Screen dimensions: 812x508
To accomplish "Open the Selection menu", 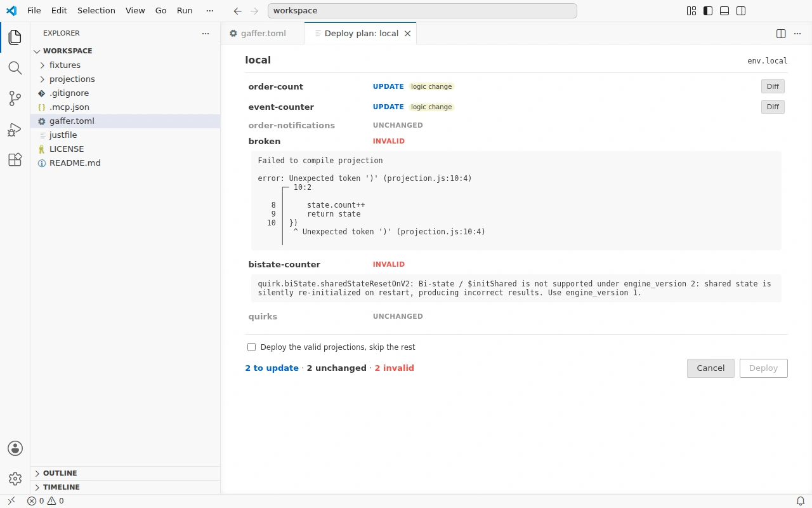I will point(96,11).
